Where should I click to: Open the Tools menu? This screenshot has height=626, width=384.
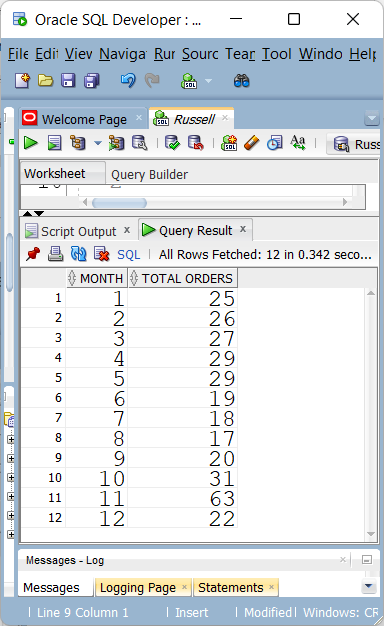pyautogui.click(x=276, y=54)
